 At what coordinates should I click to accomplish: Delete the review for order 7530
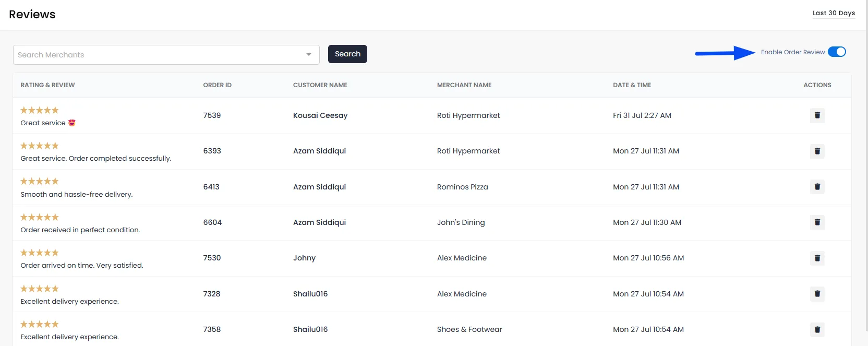click(x=817, y=258)
